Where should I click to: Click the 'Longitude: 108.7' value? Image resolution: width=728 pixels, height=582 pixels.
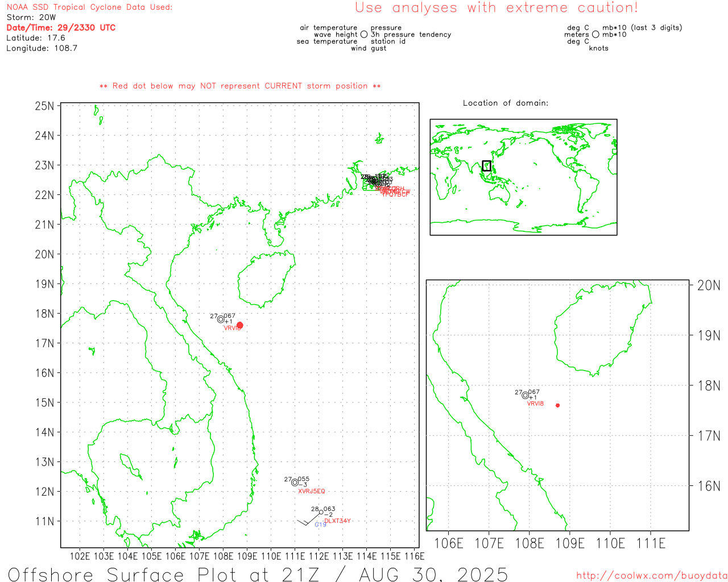click(42, 48)
